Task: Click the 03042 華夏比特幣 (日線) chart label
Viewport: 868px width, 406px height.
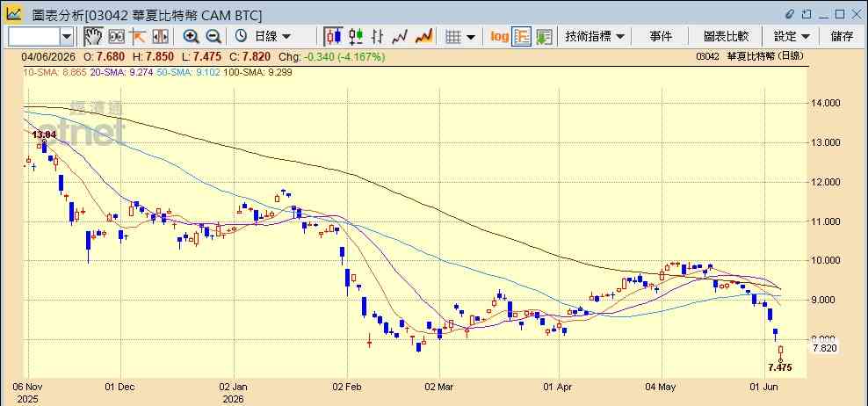Action: [749, 56]
